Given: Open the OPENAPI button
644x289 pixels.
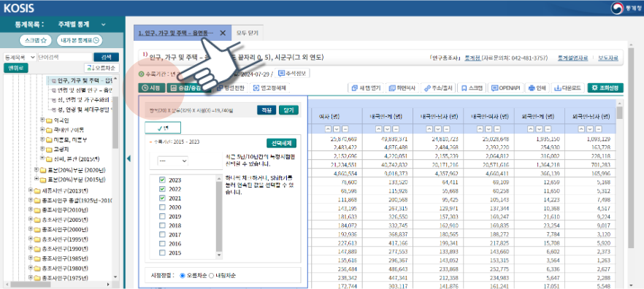Looking at the screenshot, I should click(506, 88).
